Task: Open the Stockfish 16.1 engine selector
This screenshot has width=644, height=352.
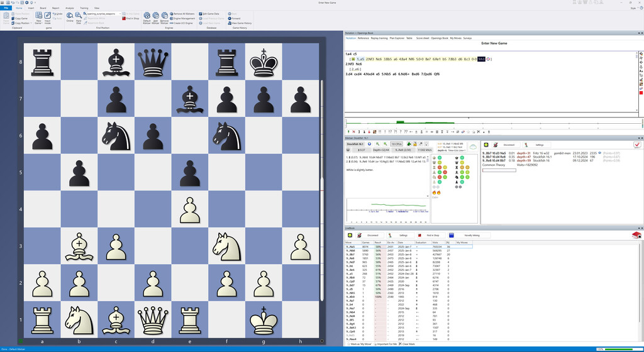Action: (x=355, y=144)
